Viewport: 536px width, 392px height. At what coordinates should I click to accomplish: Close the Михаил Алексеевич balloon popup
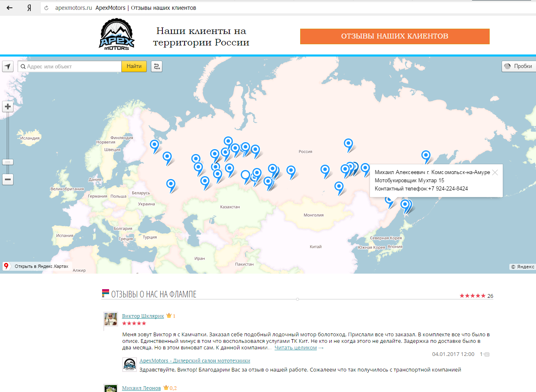coord(495,172)
